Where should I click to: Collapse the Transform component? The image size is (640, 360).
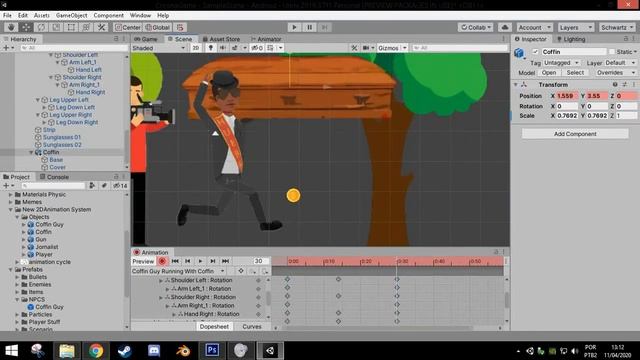coord(516,84)
